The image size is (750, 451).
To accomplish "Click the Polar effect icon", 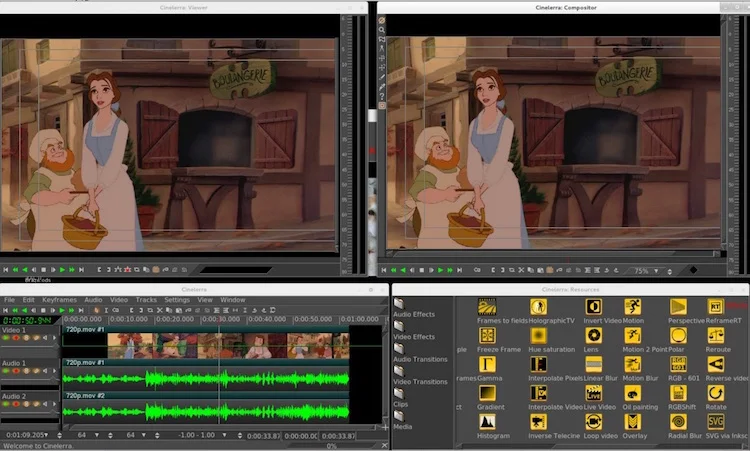I will (678, 335).
